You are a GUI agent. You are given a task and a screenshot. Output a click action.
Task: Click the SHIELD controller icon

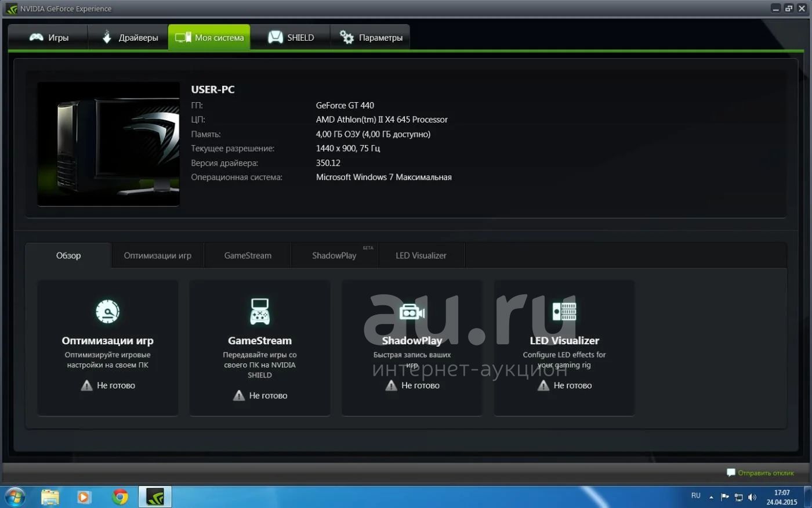coord(275,37)
